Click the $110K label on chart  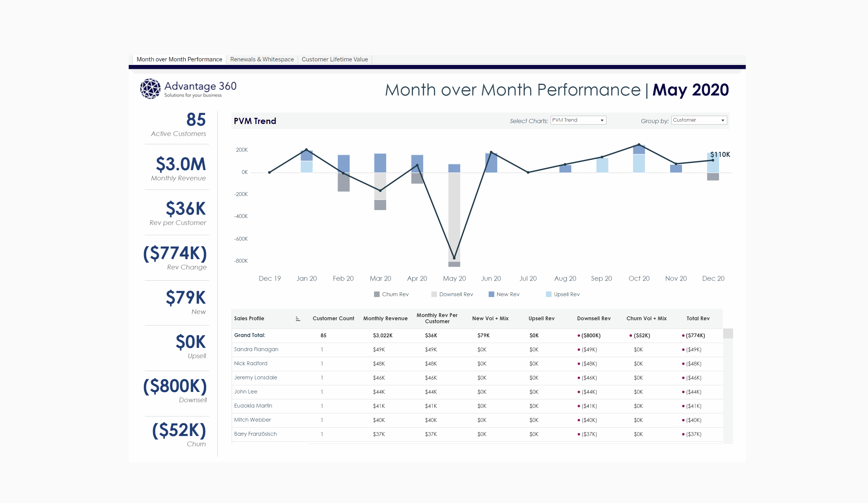(720, 154)
